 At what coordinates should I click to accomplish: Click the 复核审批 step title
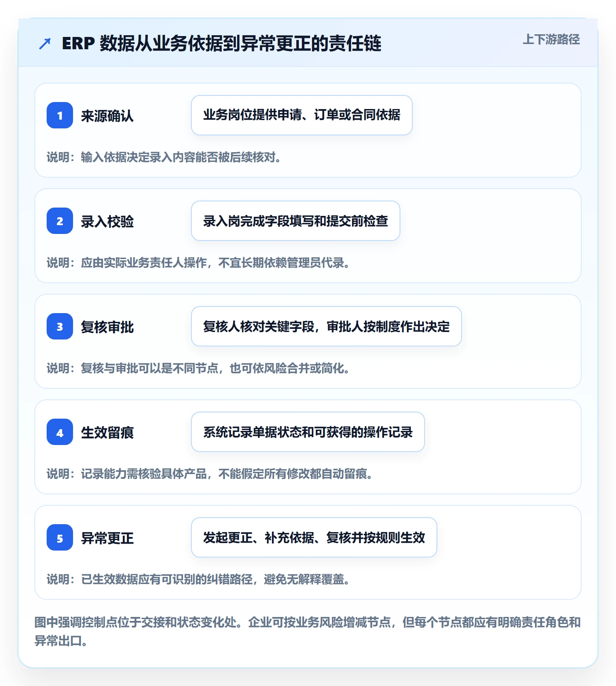point(107,327)
